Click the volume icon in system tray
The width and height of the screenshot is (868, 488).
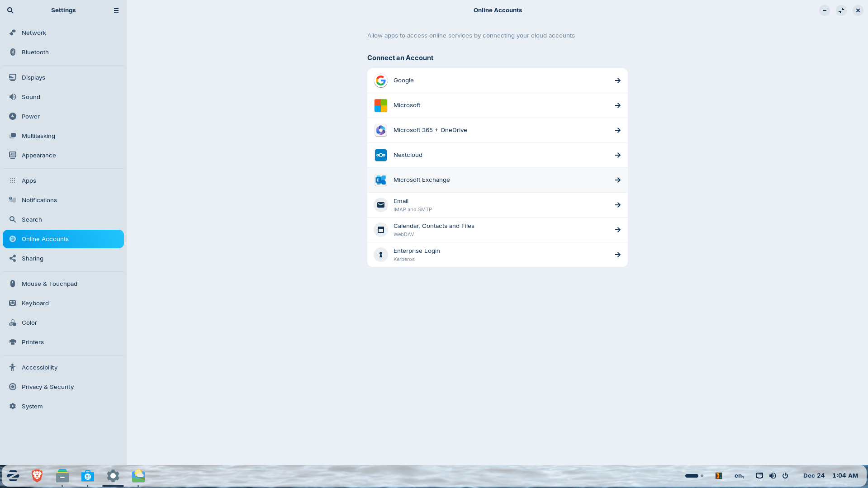pos(772,475)
